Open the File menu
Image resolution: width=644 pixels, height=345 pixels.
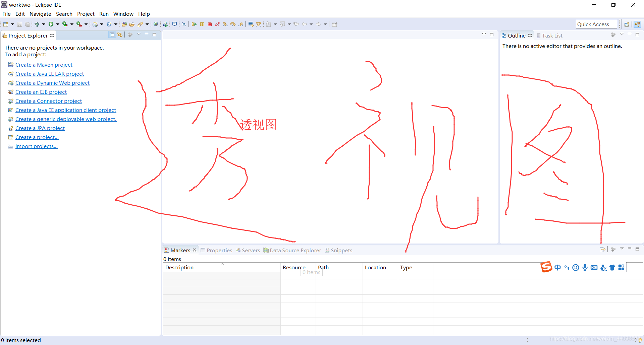[6, 14]
